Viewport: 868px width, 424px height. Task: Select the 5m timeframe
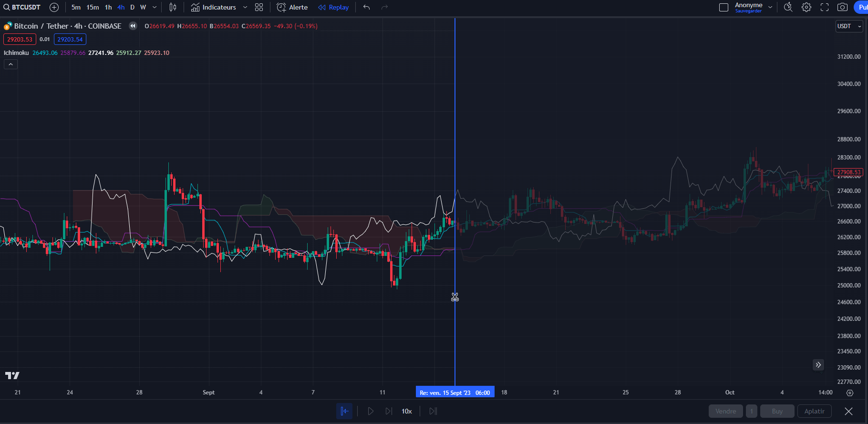[76, 7]
